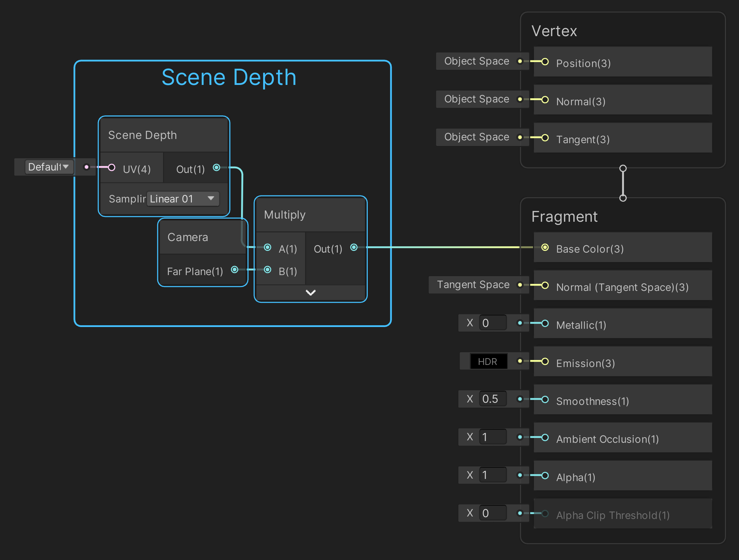Click the HDR emission color swatch

(x=488, y=361)
